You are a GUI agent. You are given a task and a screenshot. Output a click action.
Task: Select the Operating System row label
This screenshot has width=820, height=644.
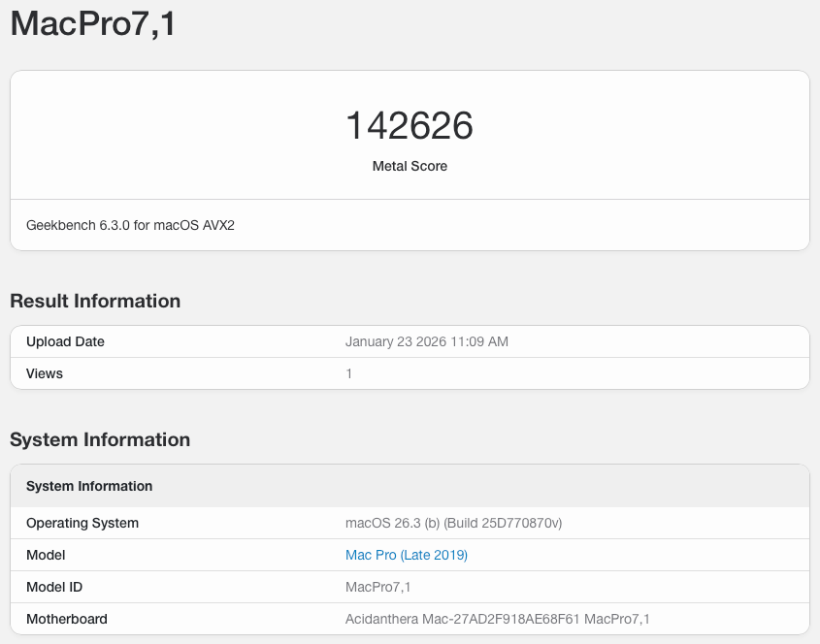point(82,523)
